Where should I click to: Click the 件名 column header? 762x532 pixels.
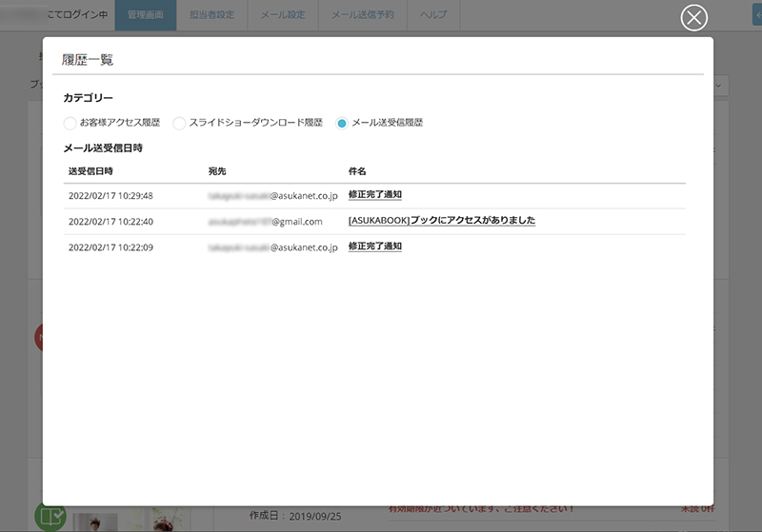point(357,171)
